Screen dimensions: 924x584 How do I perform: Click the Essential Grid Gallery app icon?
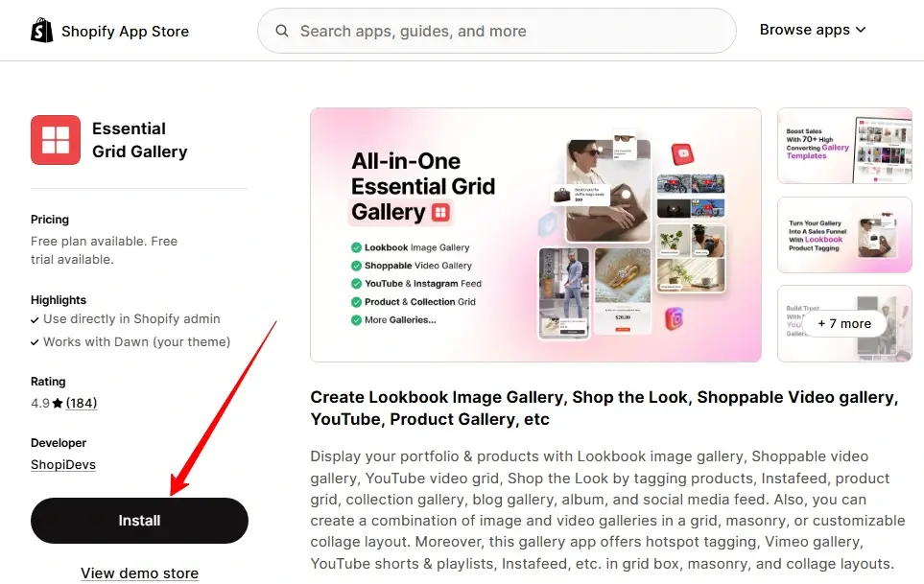point(55,139)
